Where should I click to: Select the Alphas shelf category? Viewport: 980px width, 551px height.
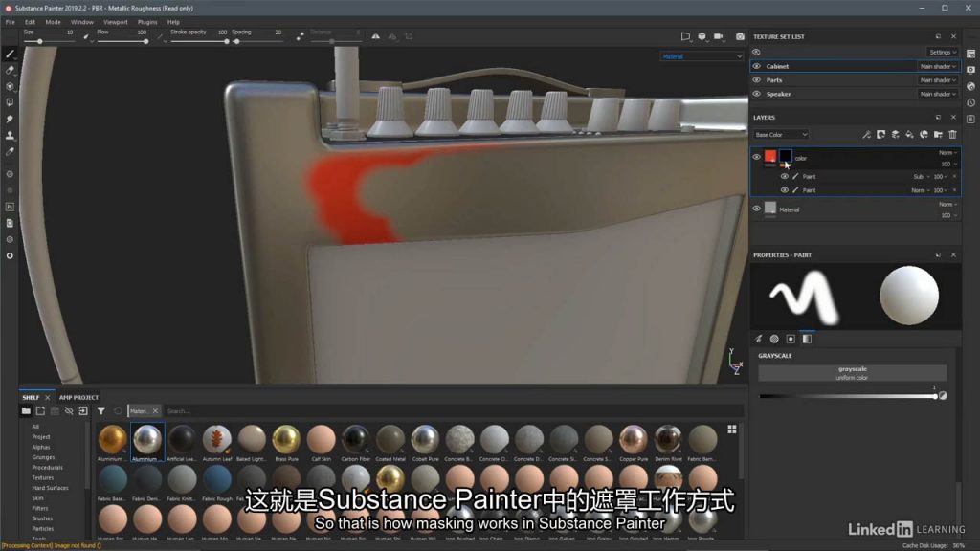tap(41, 448)
